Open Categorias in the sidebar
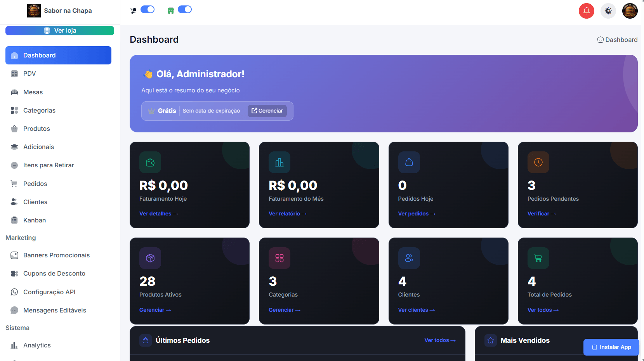Viewport: 644px width, 361px height. 58,110
